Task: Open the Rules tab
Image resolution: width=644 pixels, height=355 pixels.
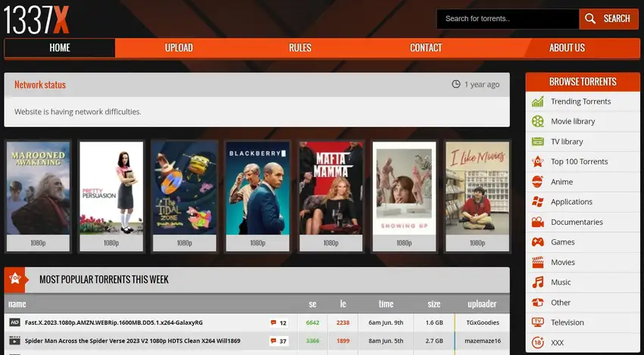Action: tap(300, 48)
